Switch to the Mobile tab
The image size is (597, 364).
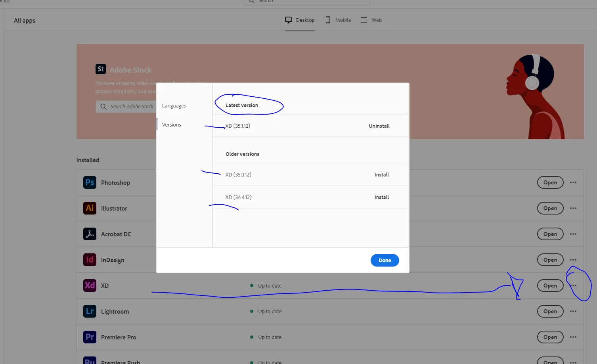click(x=338, y=20)
